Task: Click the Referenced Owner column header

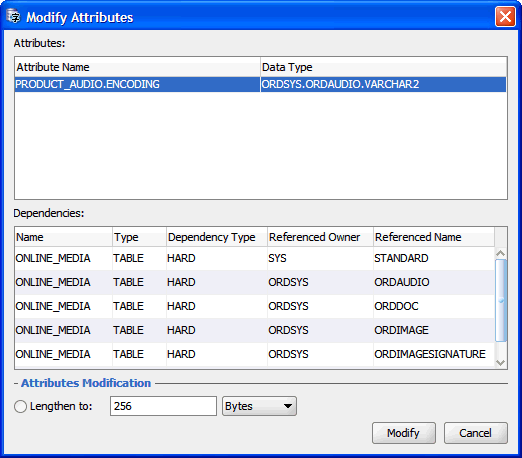Action: click(x=320, y=237)
